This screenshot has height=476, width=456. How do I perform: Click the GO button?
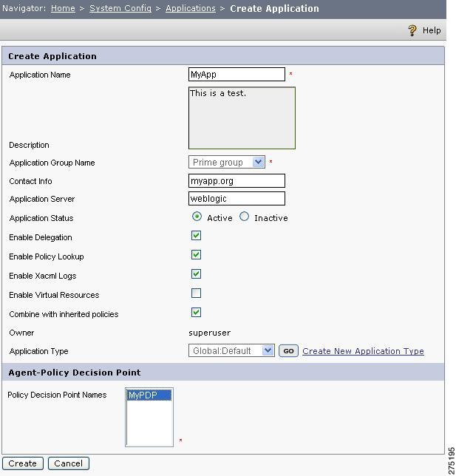click(x=288, y=351)
